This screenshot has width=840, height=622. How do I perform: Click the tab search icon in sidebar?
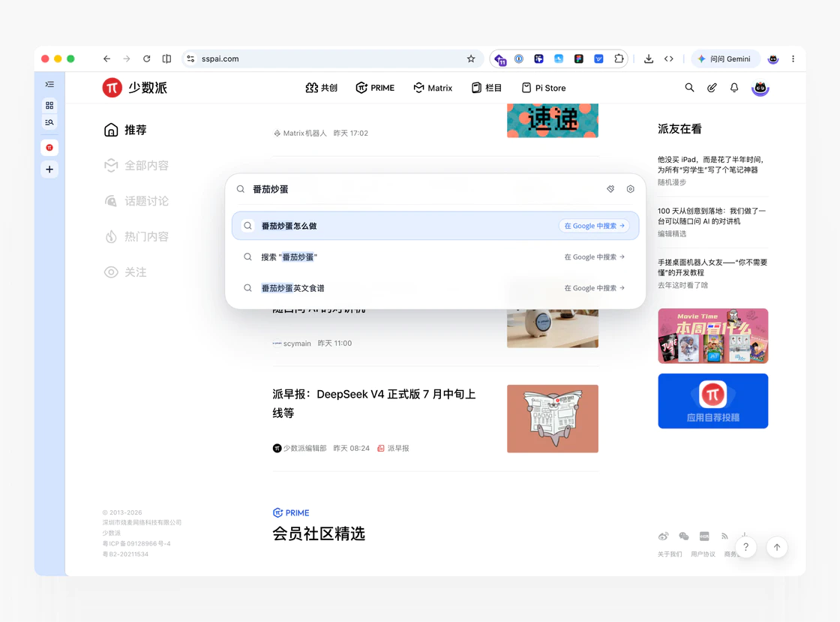pyautogui.click(x=49, y=123)
